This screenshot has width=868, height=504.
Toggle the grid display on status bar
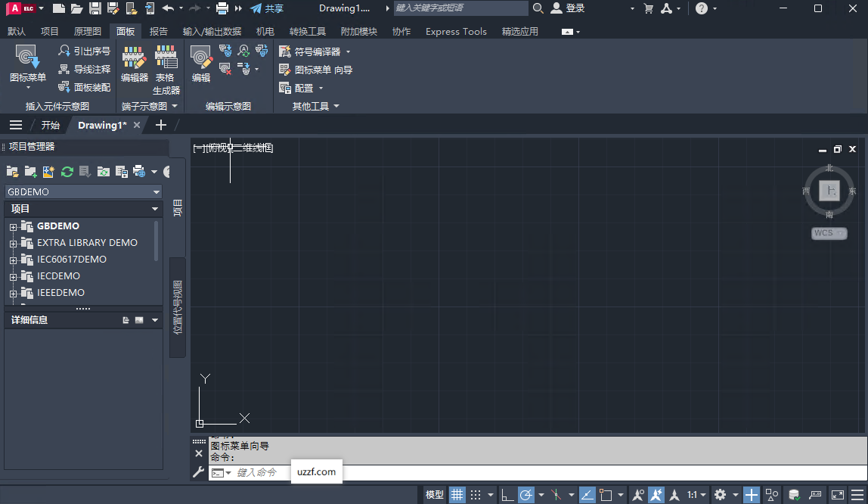[457, 493]
